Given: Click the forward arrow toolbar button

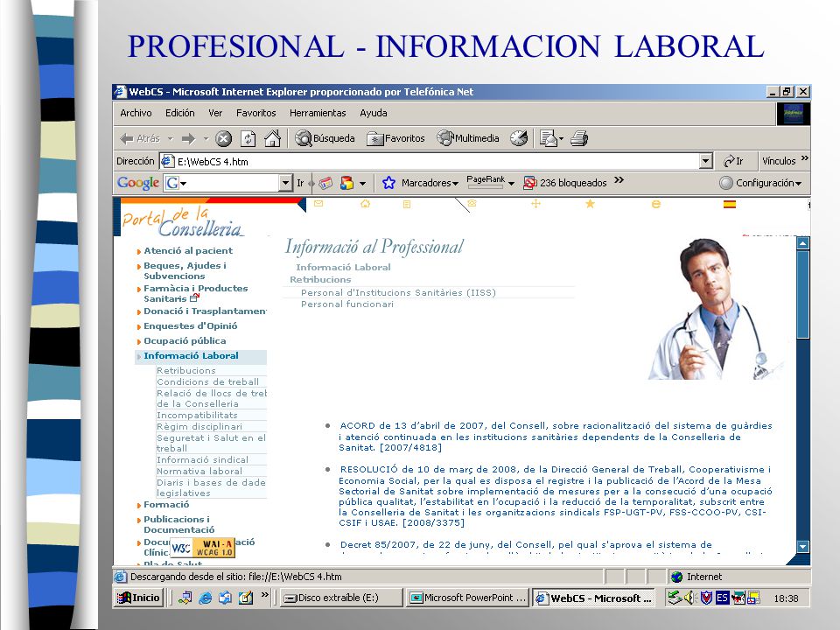Looking at the screenshot, I should (188, 139).
